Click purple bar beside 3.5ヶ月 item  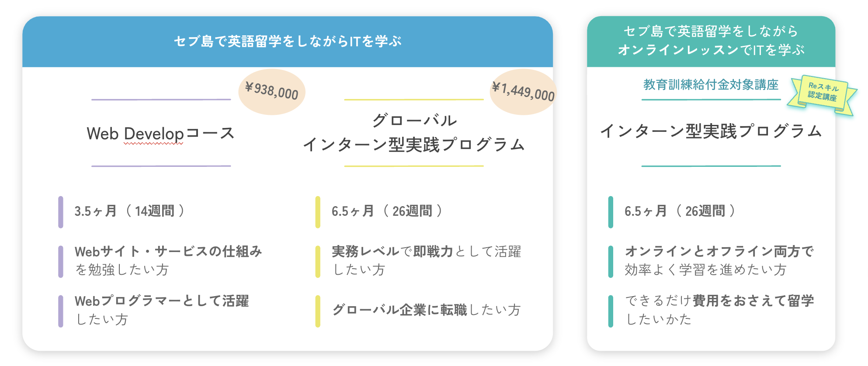click(61, 212)
